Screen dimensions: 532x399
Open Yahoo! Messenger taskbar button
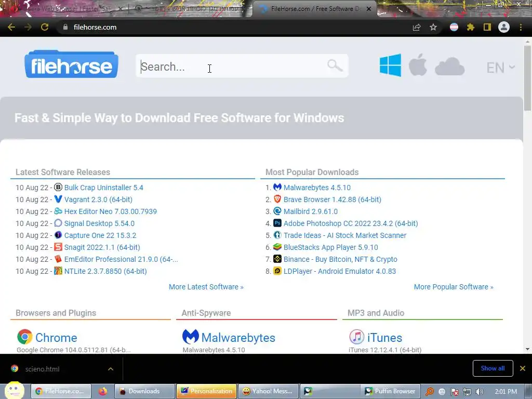click(x=268, y=391)
